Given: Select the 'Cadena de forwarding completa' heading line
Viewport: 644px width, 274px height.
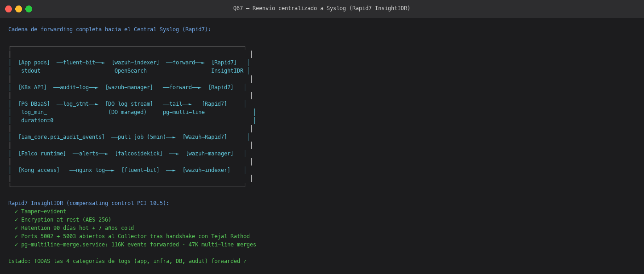Looking at the screenshot, I should click(x=109, y=29).
